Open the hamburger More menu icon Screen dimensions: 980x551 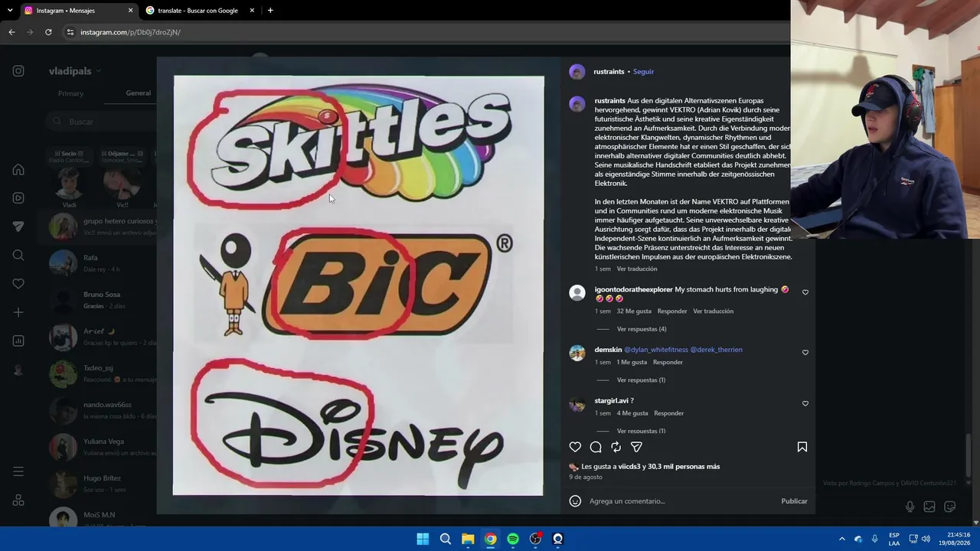click(18, 471)
